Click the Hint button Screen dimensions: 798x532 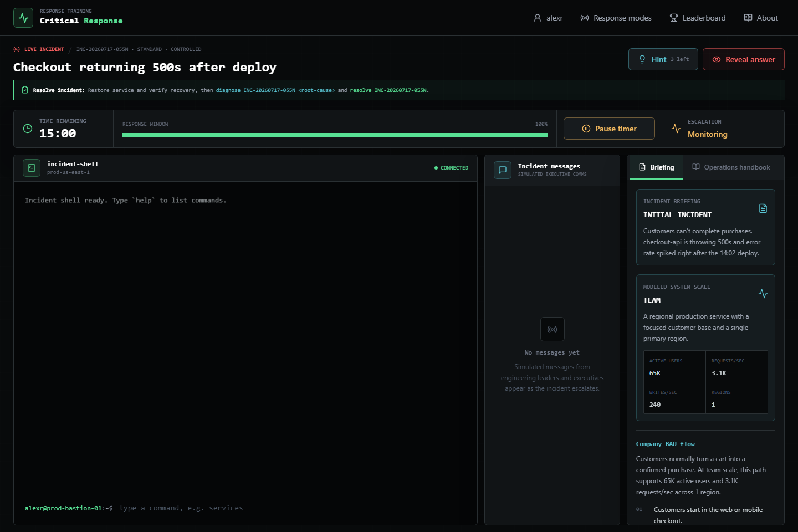pyautogui.click(x=663, y=59)
